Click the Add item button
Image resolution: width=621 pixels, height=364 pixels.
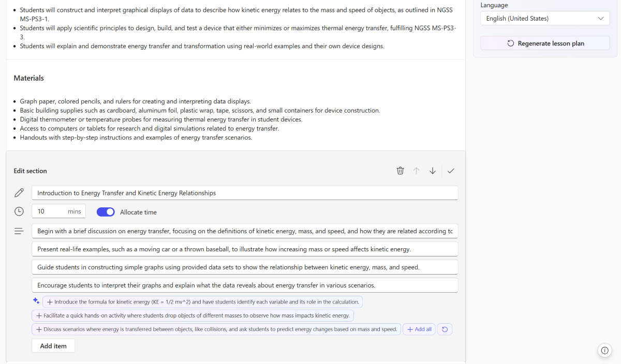pos(53,346)
